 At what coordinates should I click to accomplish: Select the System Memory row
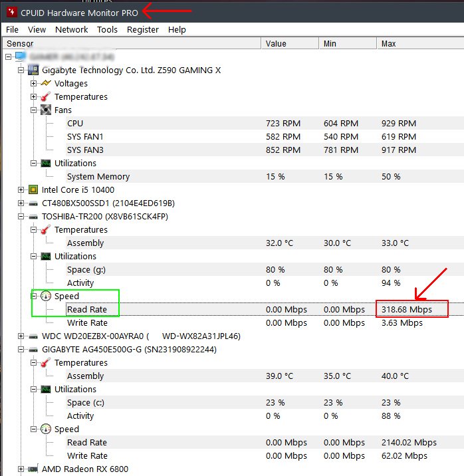pos(265,176)
